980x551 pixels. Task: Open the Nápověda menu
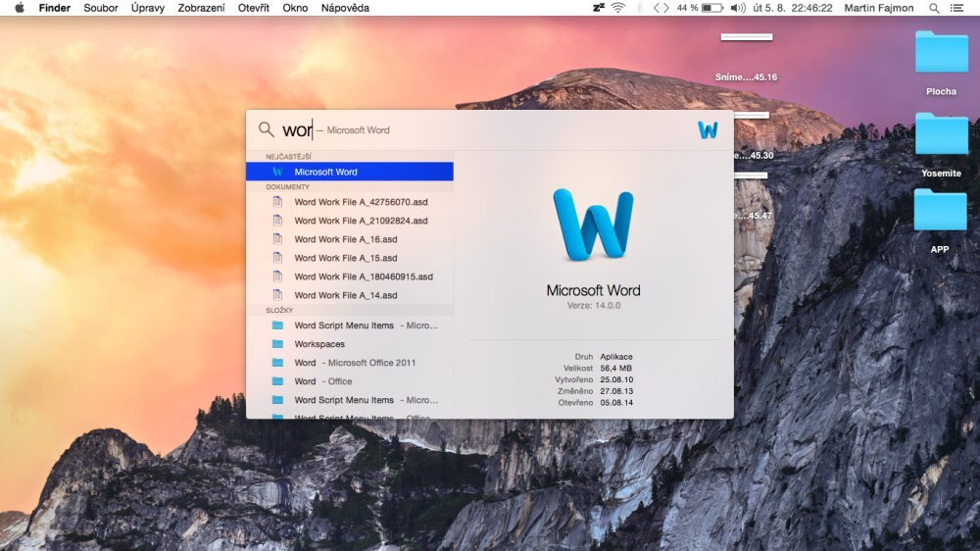[345, 8]
